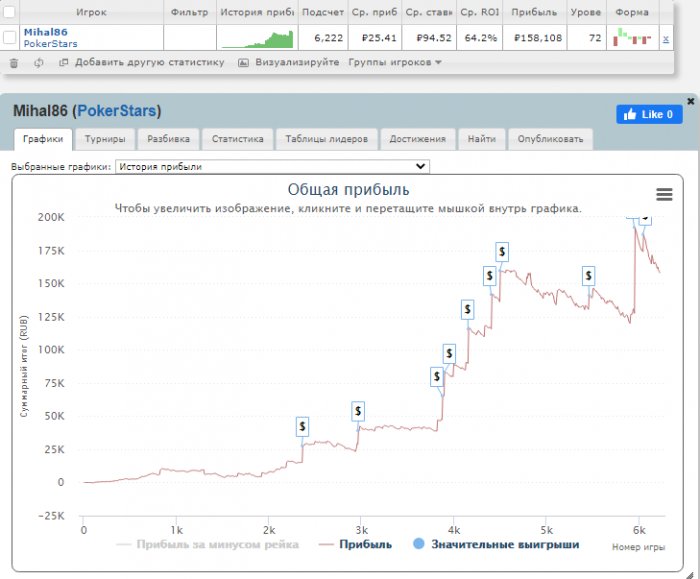700x579 pixels.
Task: Open the Статистика tab
Action: point(238,139)
